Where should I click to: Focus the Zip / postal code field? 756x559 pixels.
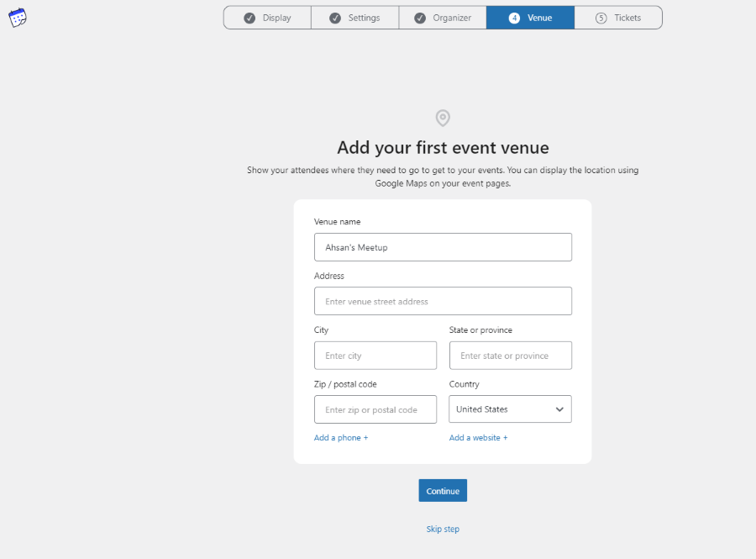click(x=375, y=409)
